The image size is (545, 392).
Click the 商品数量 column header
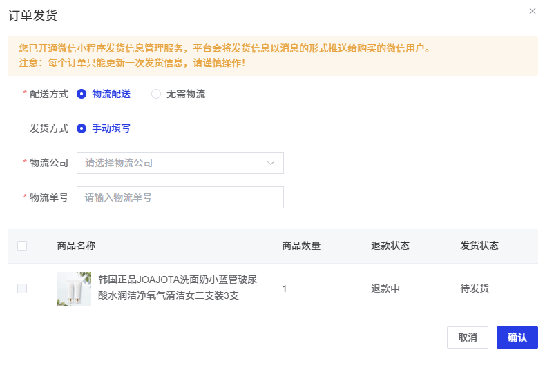click(301, 246)
